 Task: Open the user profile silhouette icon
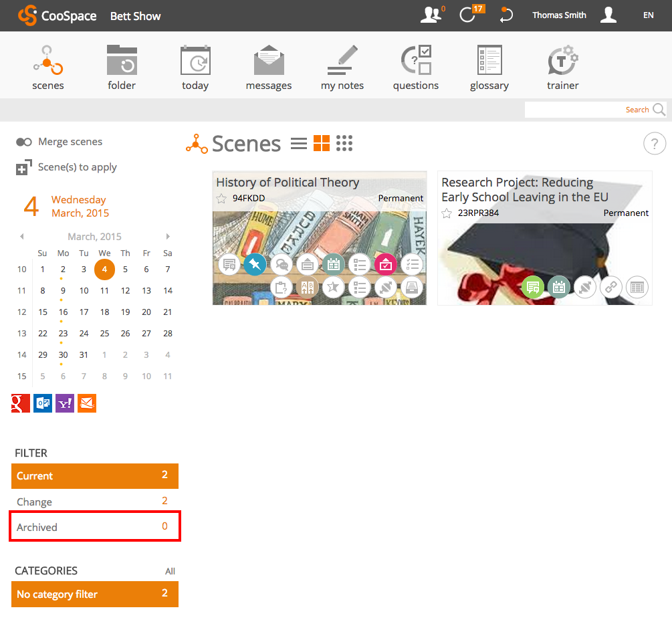pos(608,15)
